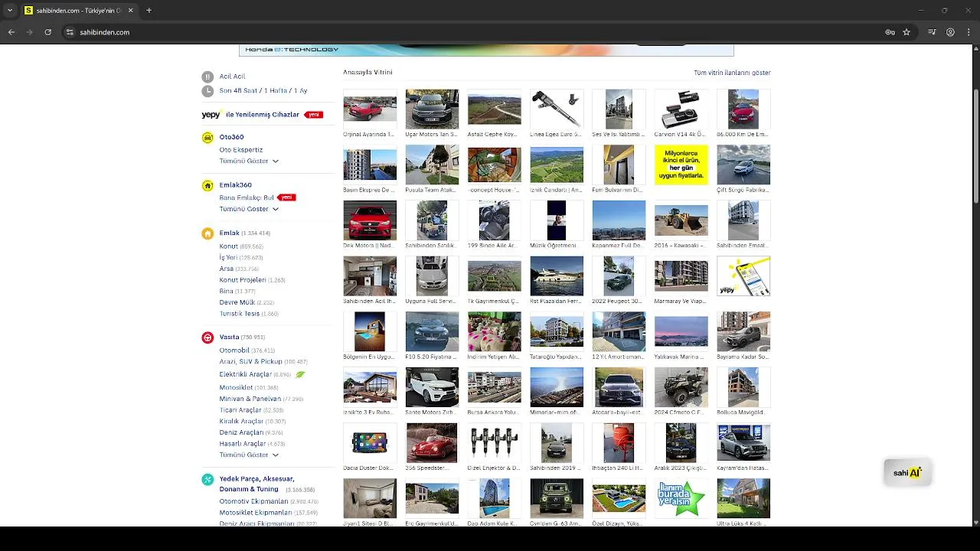Open the Orjinal Ayarında red car listing
980x551 pixels.
coord(370,109)
